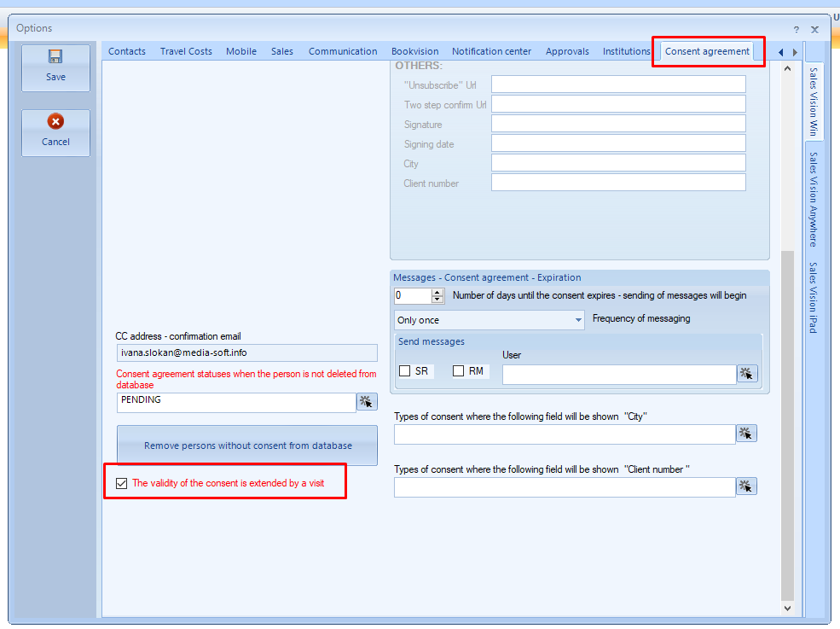Image resolution: width=840 pixels, height=629 pixels.
Task: Open the User picker in Send messages
Action: pos(747,374)
